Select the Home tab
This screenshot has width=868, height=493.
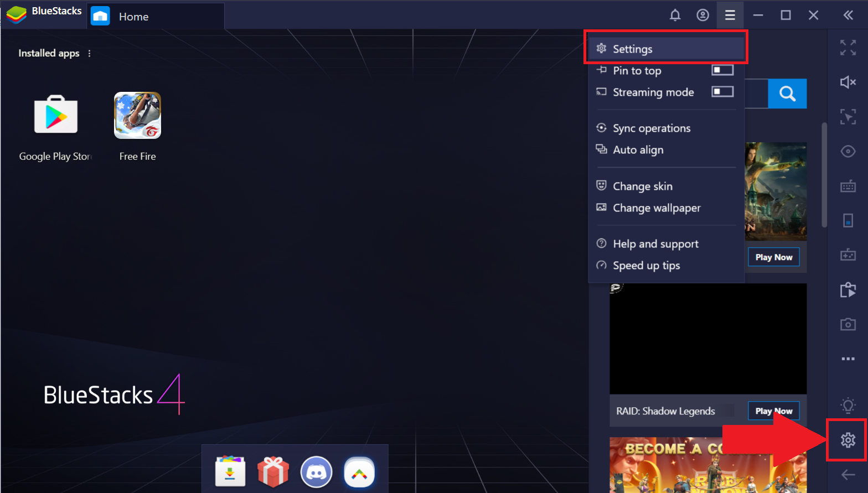(x=155, y=16)
